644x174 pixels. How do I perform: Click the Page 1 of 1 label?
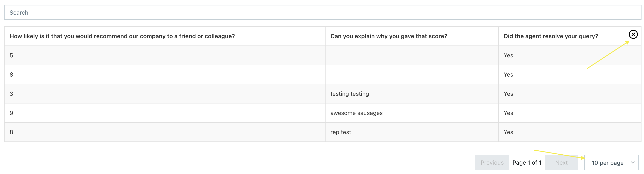[527, 163]
